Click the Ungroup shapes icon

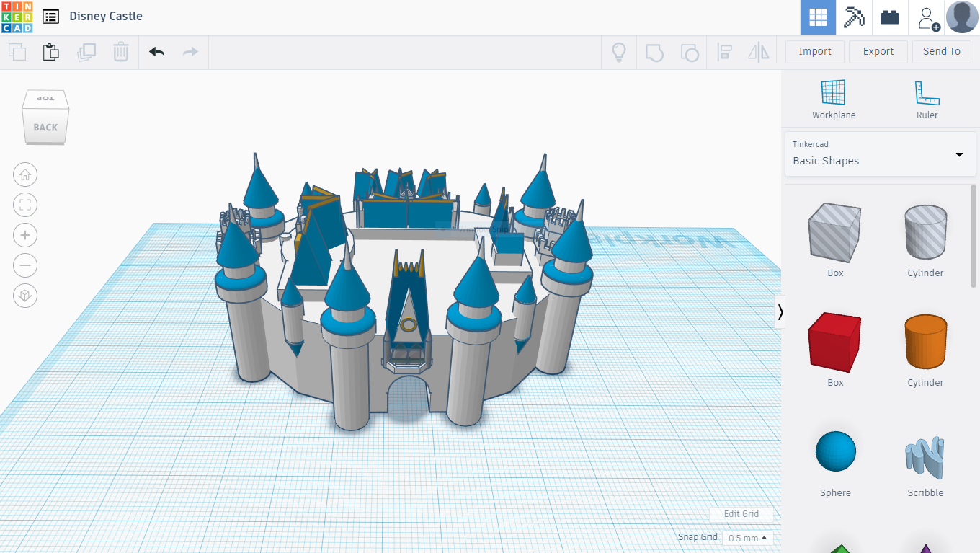[690, 52]
